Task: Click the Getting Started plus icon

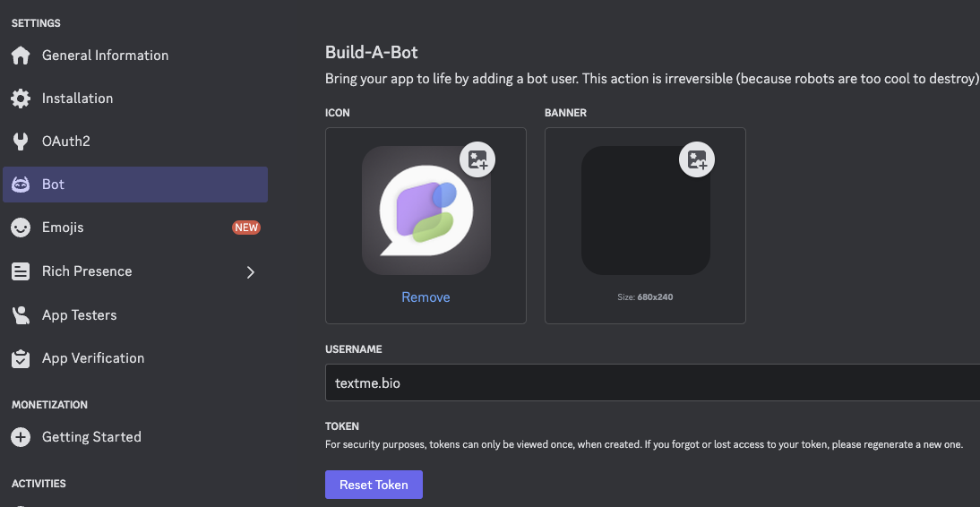Action: pyautogui.click(x=21, y=437)
